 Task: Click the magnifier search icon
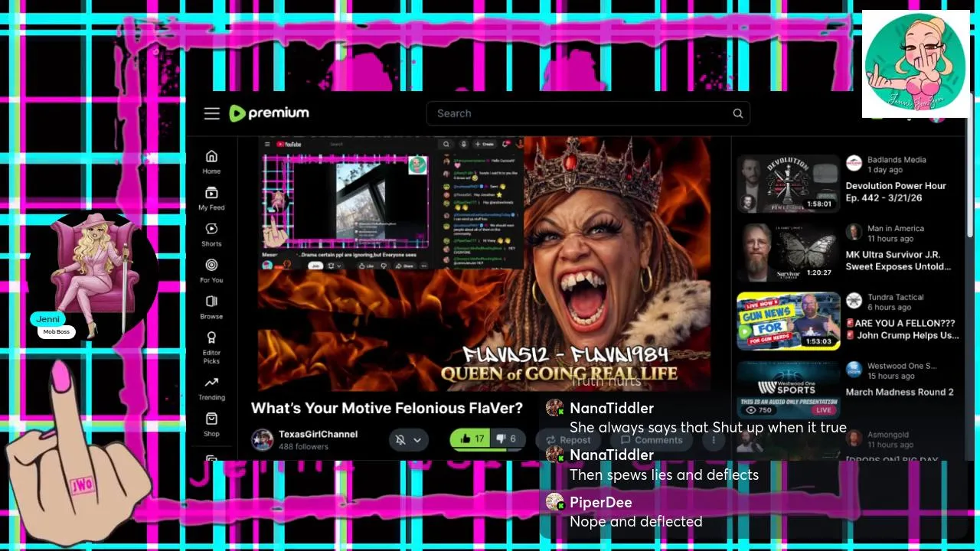738,113
